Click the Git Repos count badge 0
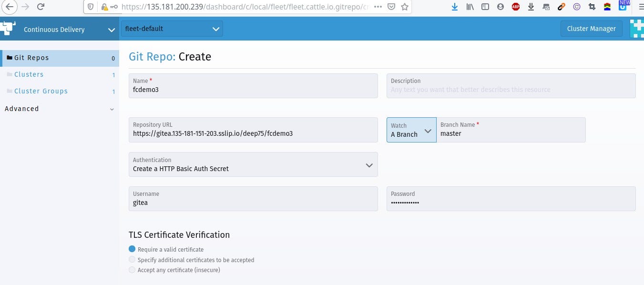Image resolution: width=644 pixels, height=285 pixels. 113,59
